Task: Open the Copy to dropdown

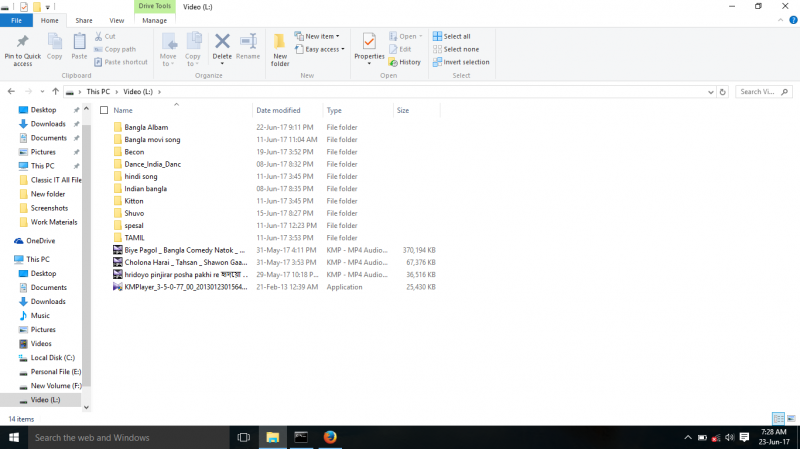Action: (x=192, y=49)
